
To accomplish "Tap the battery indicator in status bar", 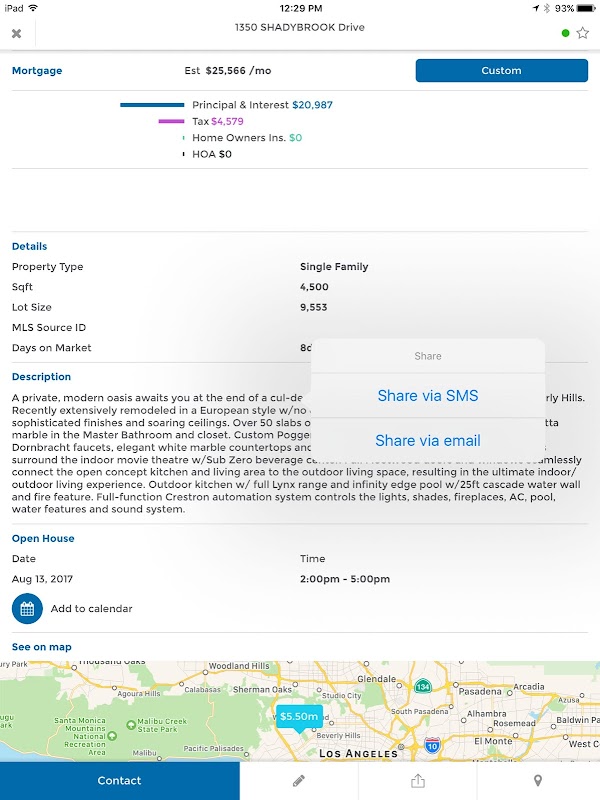I will coord(584,8).
